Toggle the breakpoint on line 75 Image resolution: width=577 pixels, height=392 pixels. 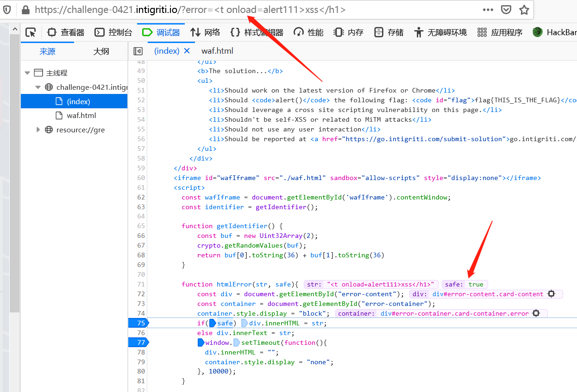[139, 323]
